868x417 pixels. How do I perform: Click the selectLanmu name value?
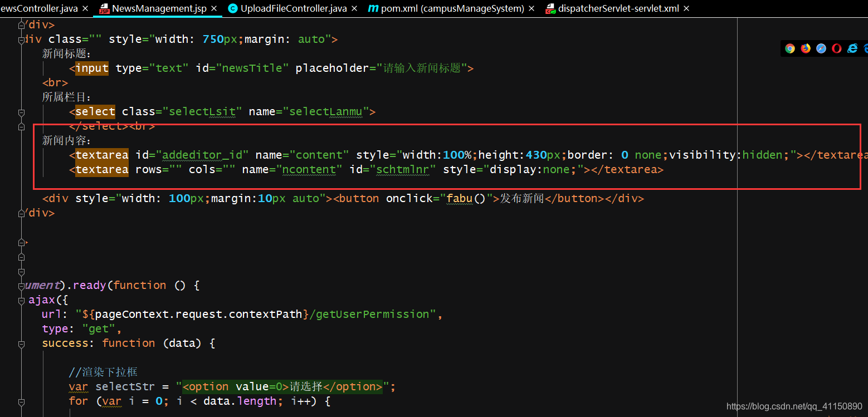tap(326, 112)
